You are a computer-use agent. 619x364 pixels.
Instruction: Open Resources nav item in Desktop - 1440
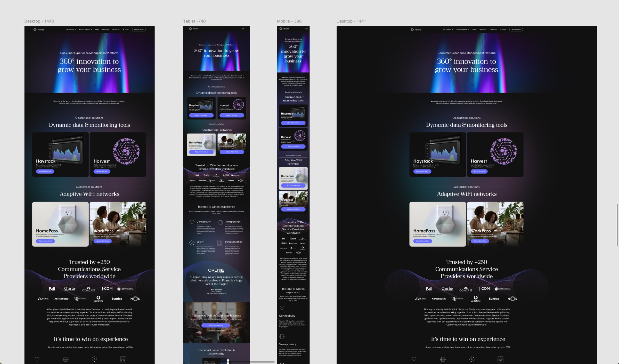point(105,29)
